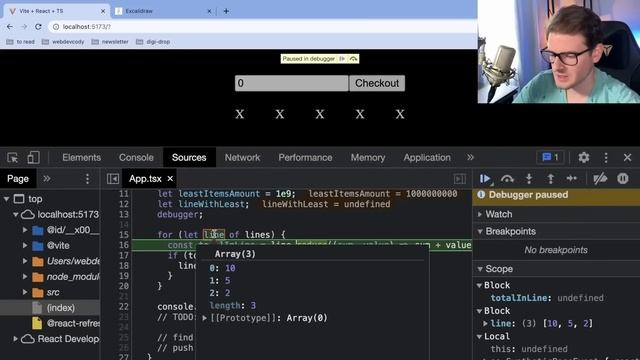Select the Page navigator tab
This screenshot has height=360, width=640.
pyautogui.click(x=18, y=179)
